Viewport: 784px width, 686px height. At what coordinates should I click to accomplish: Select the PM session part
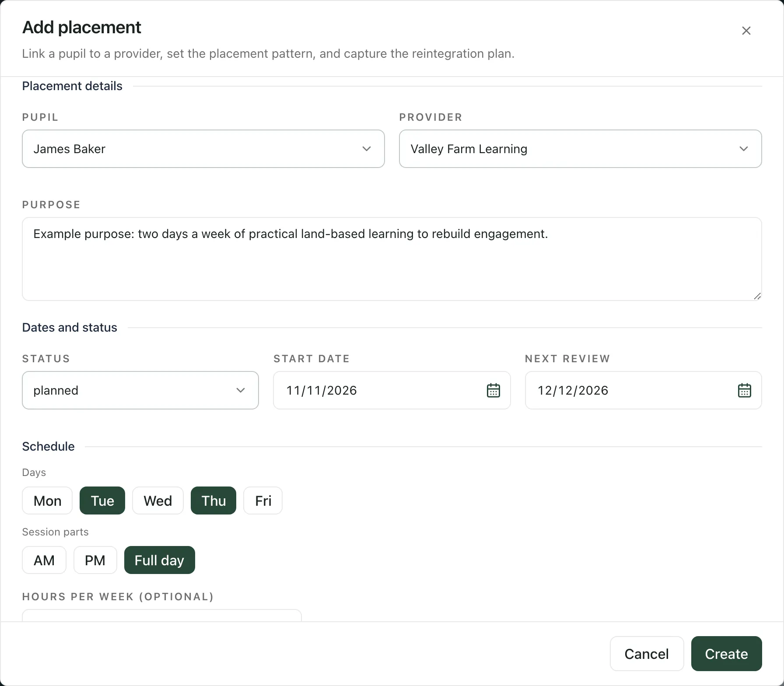[x=95, y=560]
